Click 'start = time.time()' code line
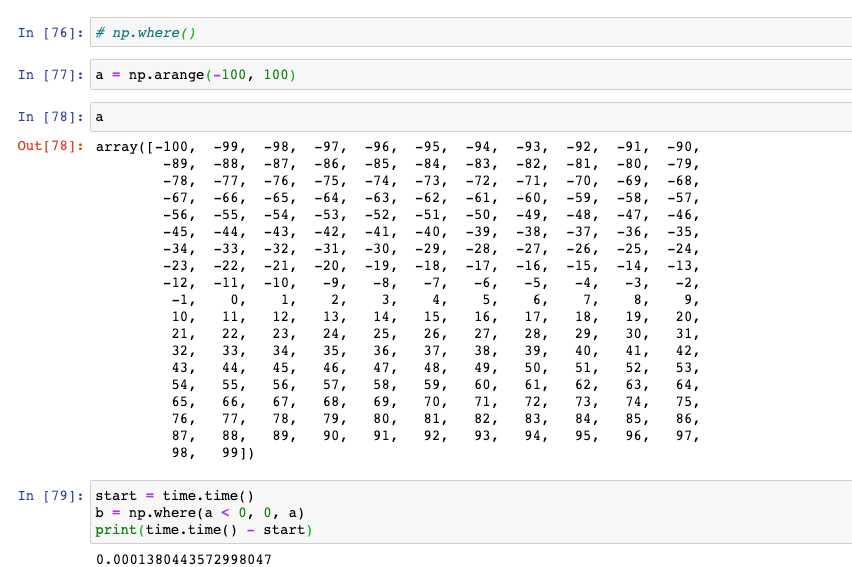852x567 pixels. 175,496
